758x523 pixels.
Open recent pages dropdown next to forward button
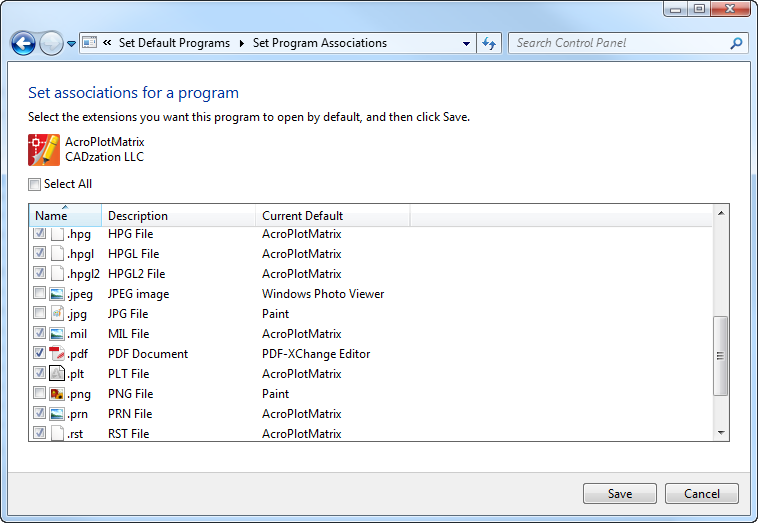coord(72,44)
